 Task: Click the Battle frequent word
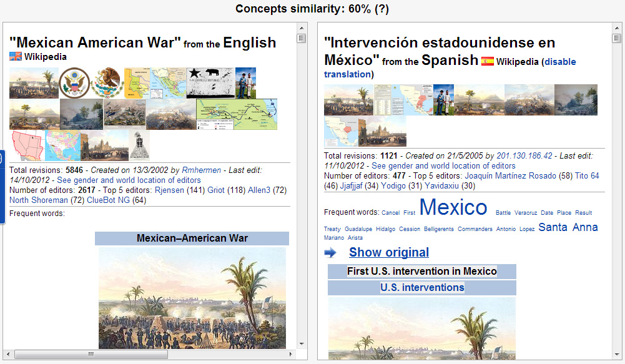coord(503,213)
